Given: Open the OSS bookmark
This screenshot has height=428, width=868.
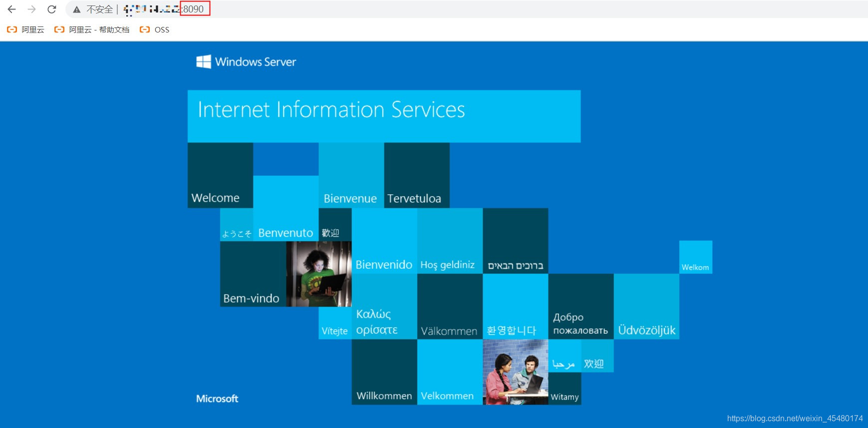Looking at the screenshot, I should pyautogui.click(x=155, y=29).
